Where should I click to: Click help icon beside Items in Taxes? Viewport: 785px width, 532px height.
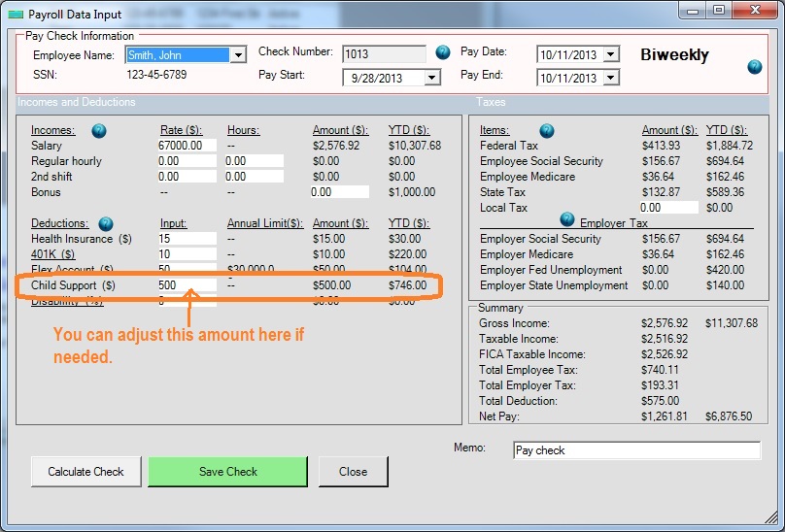[x=547, y=130]
